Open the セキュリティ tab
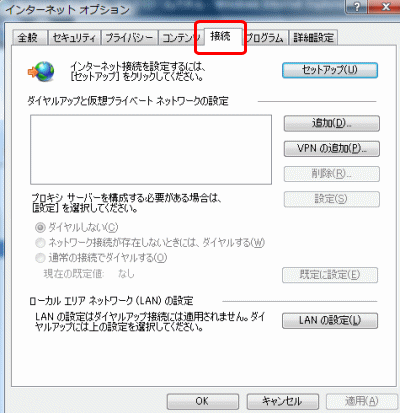The height and width of the screenshot is (413, 400). pyautogui.click(x=74, y=38)
